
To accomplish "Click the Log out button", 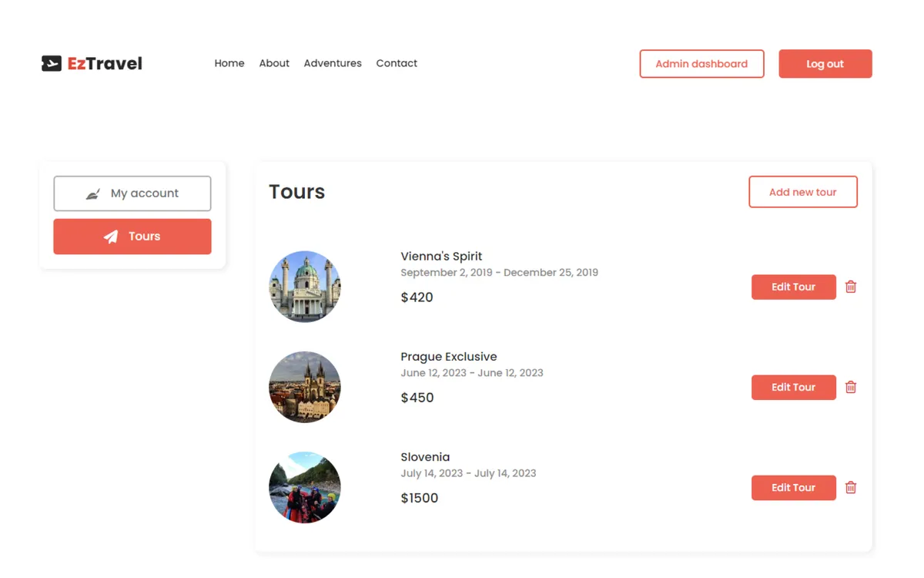I will 825,64.
